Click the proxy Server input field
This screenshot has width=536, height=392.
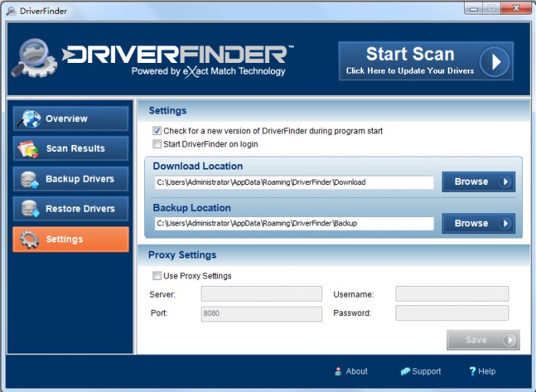coord(261,294)
